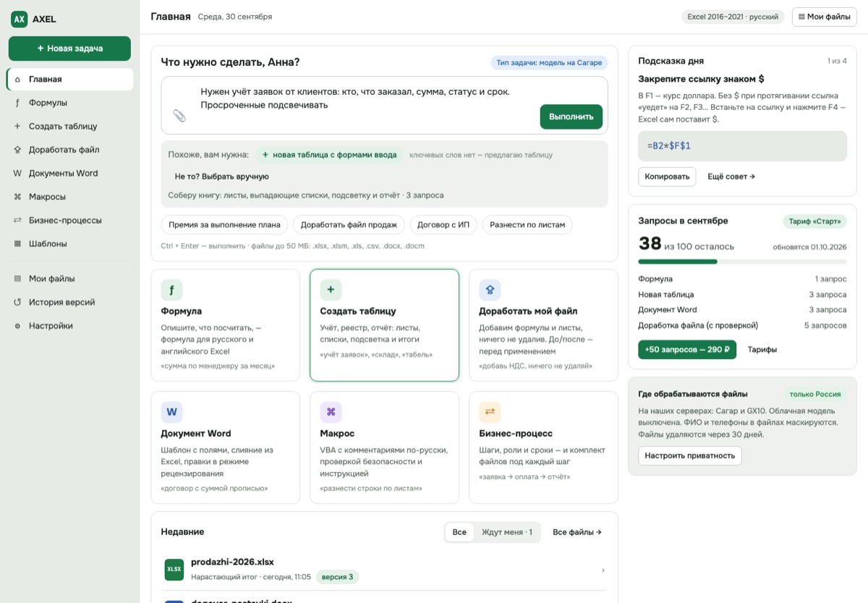Click the Документ Word card W icon
Viewport: 868px width, 603px height.
[171, 413]
